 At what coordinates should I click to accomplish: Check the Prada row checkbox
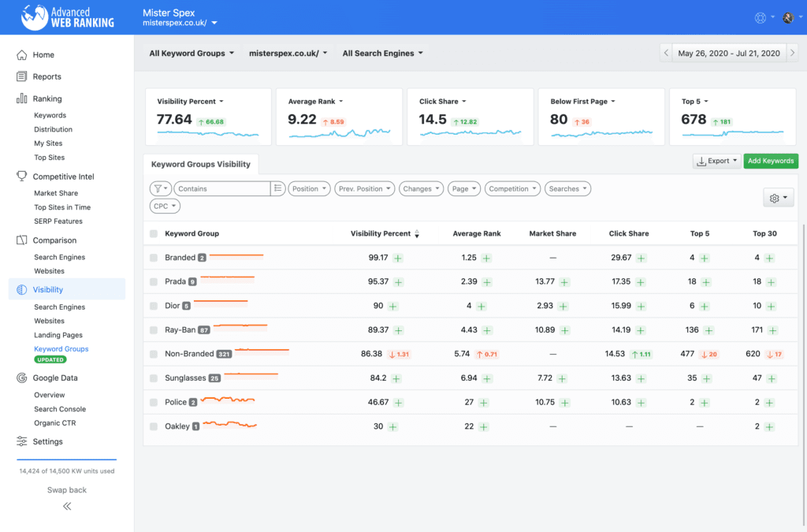(x=154, y=282)
